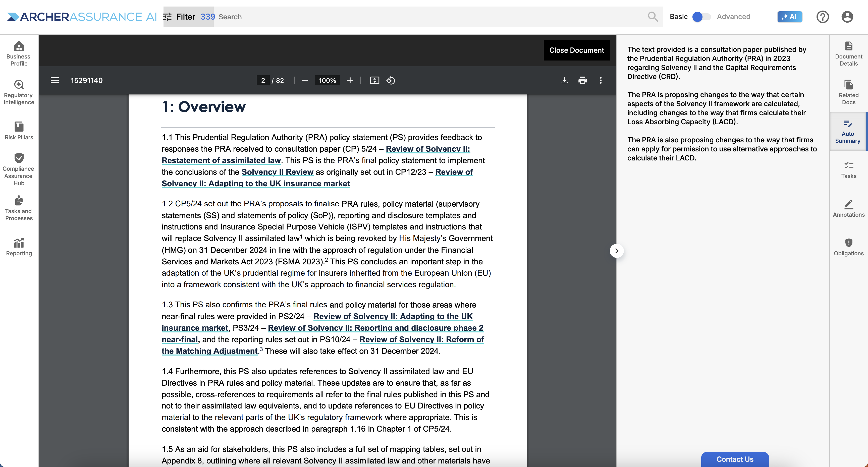The height and width of the screenshot is (467, 868).
Task: Open Adapting to the UK insurance market link in 1.1
Action: tap(317, 178)
